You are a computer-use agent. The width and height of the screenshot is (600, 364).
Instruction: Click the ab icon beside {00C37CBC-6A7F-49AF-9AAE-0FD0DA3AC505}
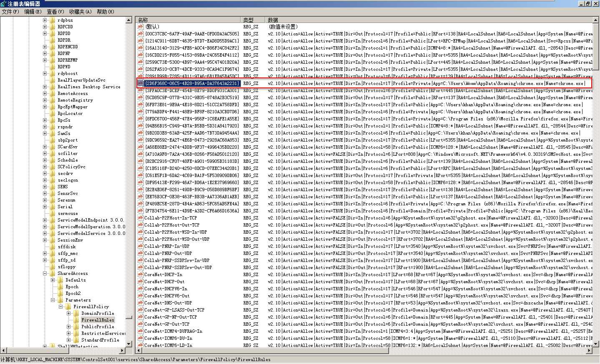tap(141, 34)
